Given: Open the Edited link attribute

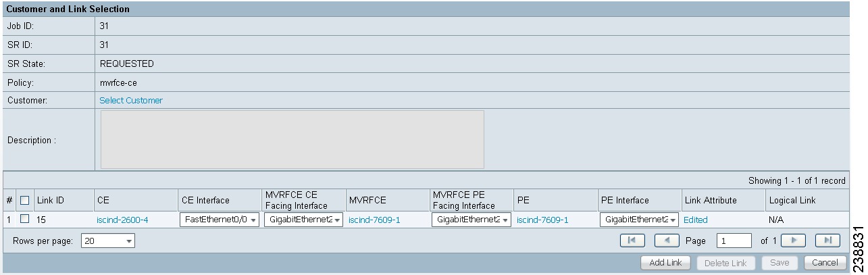Looking at the screenshot, I should 696,220.
